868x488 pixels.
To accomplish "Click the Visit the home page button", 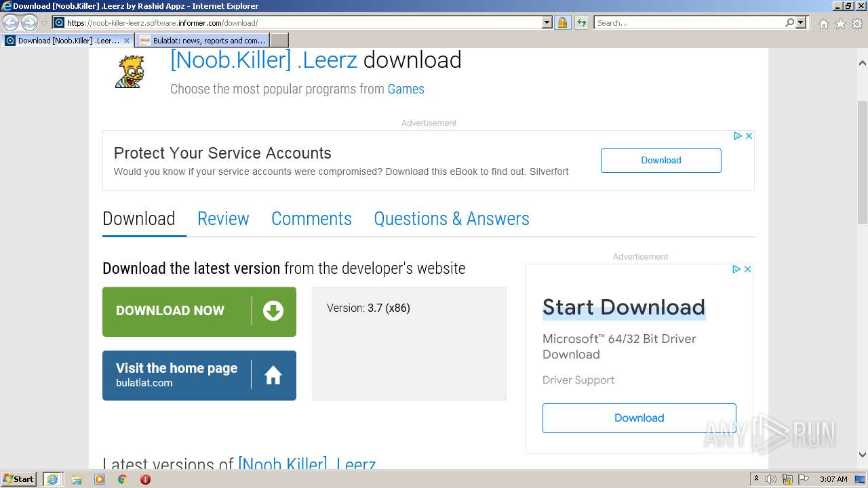I will 199,375.
